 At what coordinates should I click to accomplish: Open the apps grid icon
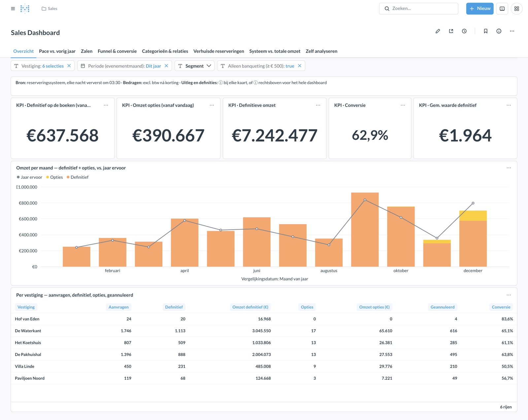point(516,9)
